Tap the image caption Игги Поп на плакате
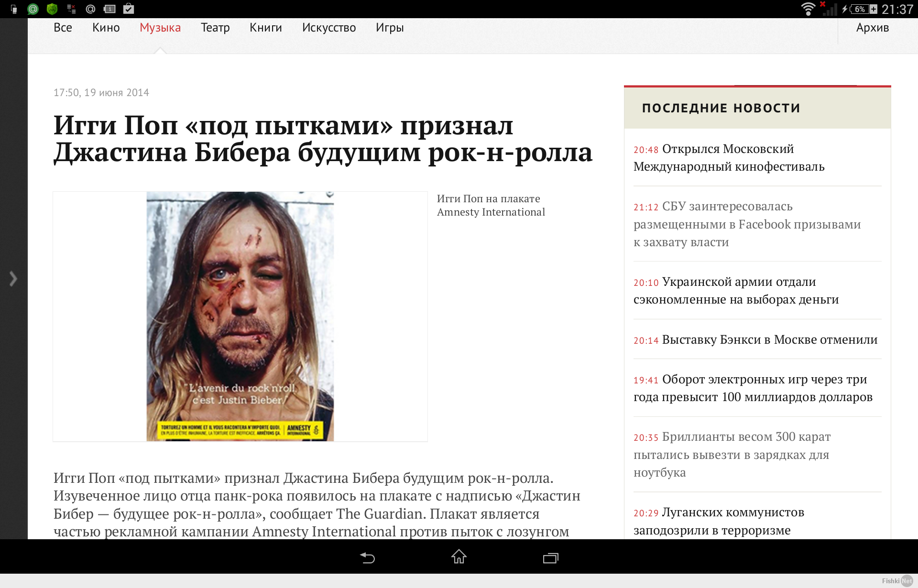The width and height of the screenshot is (918, 588). (491, 206)
